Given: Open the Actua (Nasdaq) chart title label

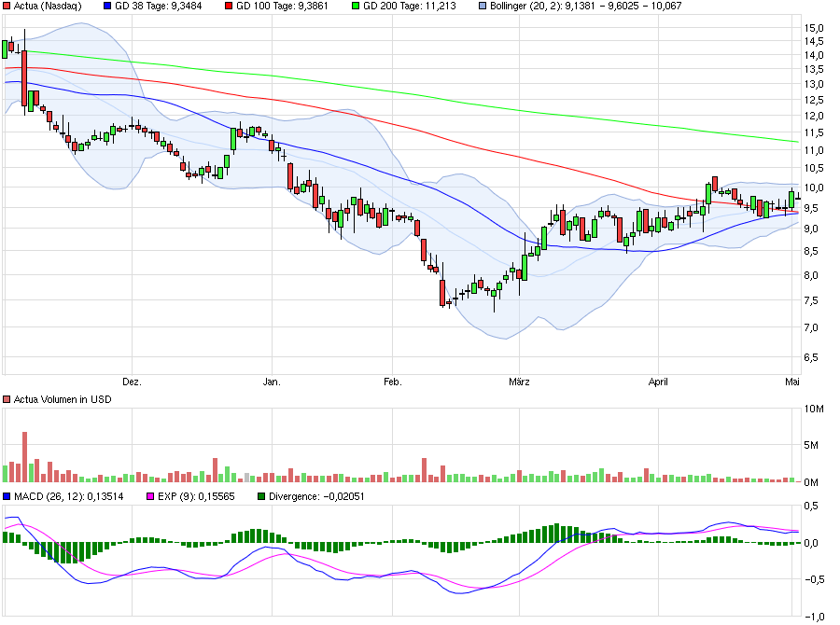Looking at the screenshot, I should point(47,8).
